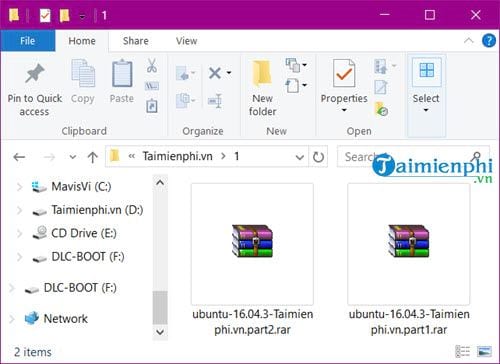This screenshot has width=500, height=364.
Task: Click quick access New folder icon
Action: (x=64, y=15)
